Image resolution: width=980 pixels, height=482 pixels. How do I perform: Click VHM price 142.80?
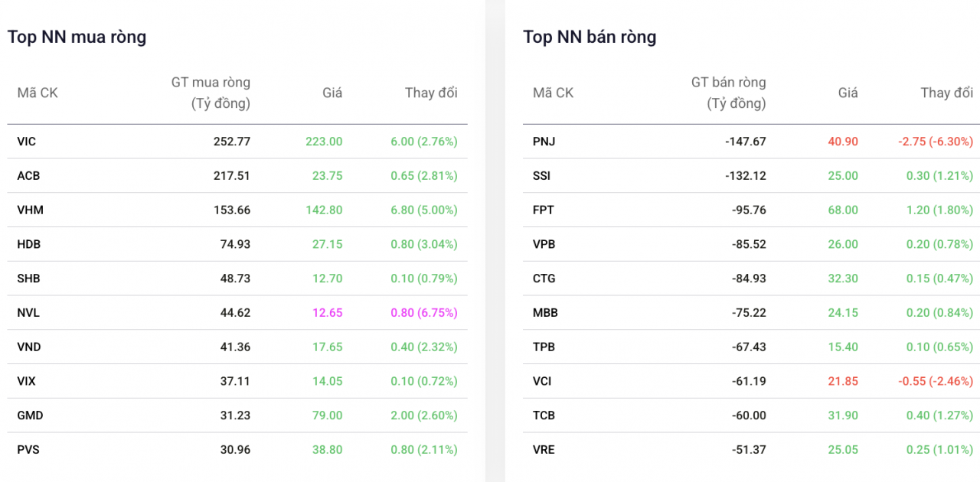[x=324, y=210]
